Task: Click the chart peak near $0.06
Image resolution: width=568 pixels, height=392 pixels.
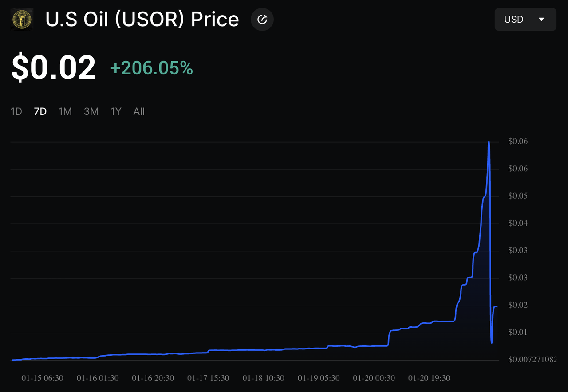Action: pos(489,142)
